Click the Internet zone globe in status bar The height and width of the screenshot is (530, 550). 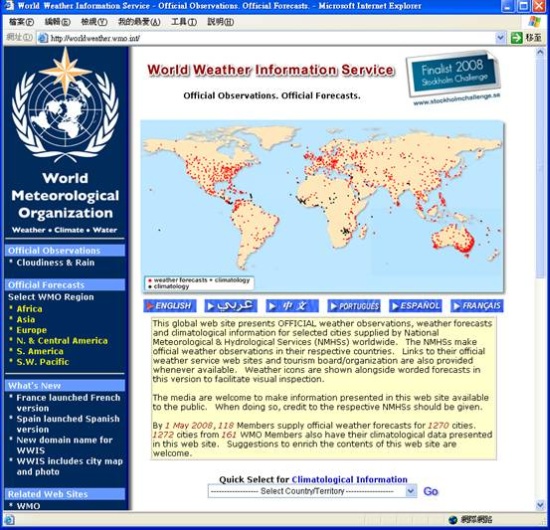pos(453,519)
